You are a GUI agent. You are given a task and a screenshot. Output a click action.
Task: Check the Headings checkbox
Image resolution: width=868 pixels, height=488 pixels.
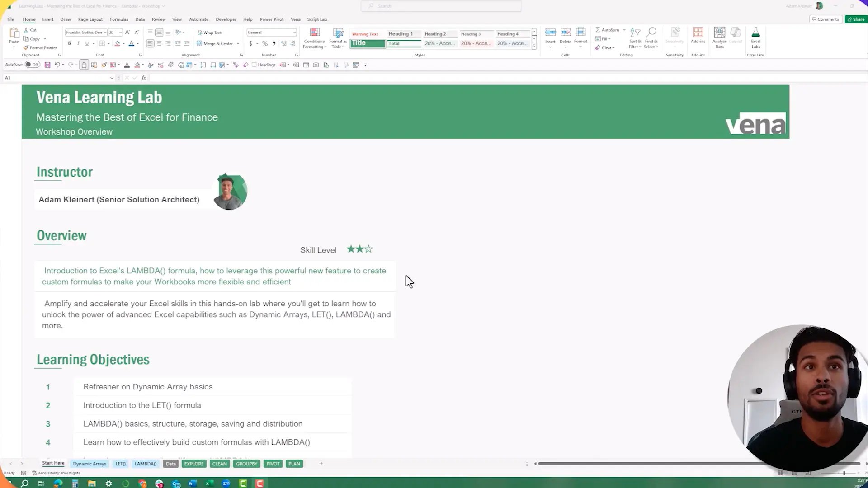click(254, 65)
